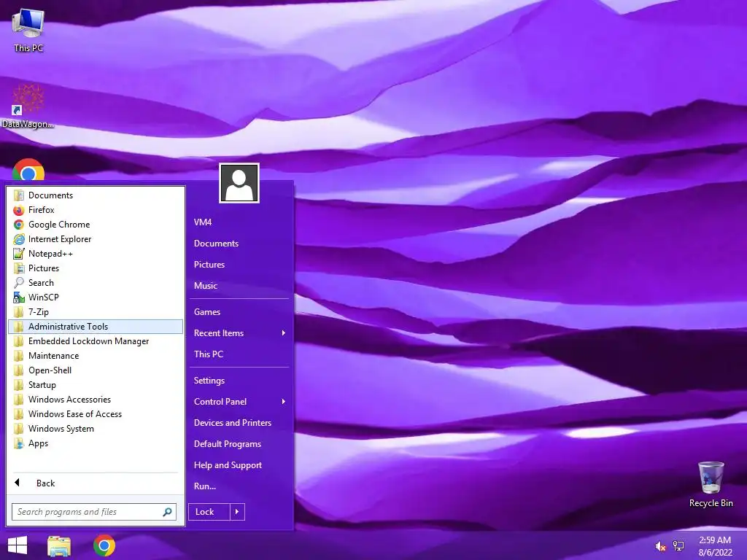Expand the Maintenance folder
The width and height of the screenshot is (747, 560).
pos(96,356)
